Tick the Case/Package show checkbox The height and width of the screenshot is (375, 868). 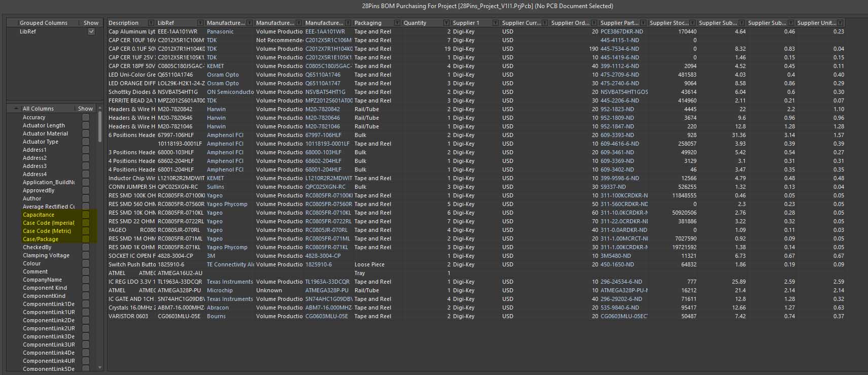(86, 239)
